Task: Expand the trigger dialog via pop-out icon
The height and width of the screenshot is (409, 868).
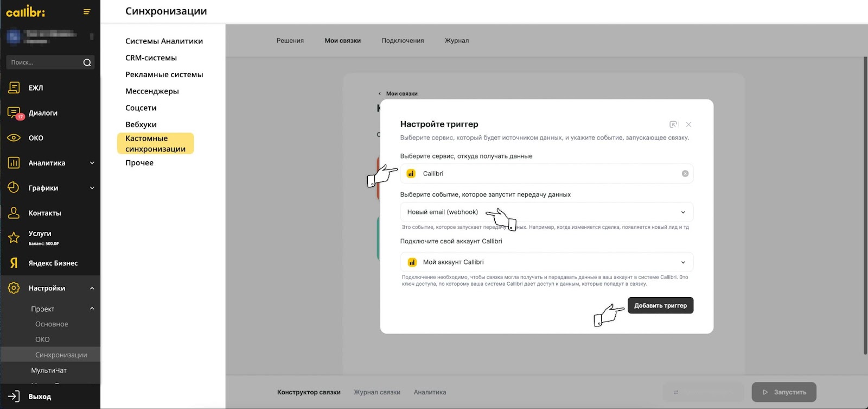Action: tap(673, 124)
